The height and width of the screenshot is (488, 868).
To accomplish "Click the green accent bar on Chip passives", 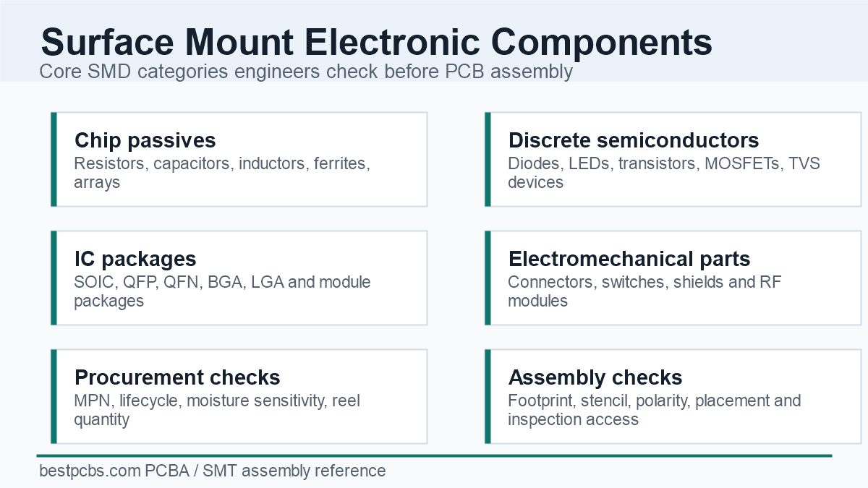I will tap(54, 159).
